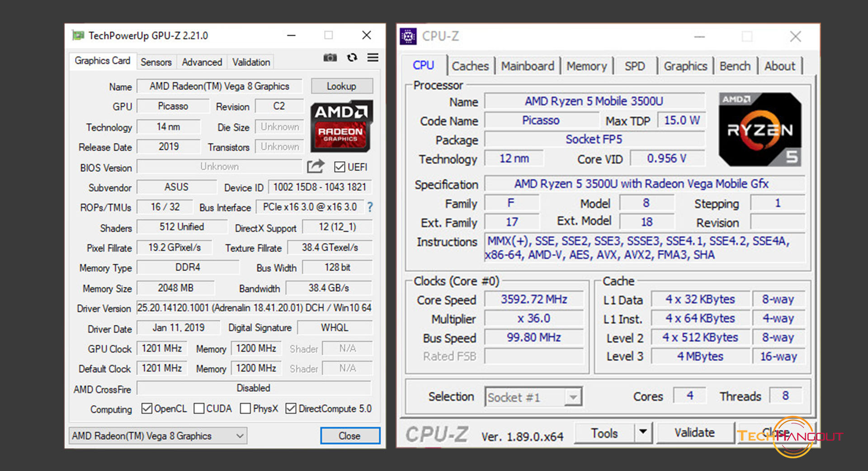Click the GPU-Z refresh icon

coord(352,57)
